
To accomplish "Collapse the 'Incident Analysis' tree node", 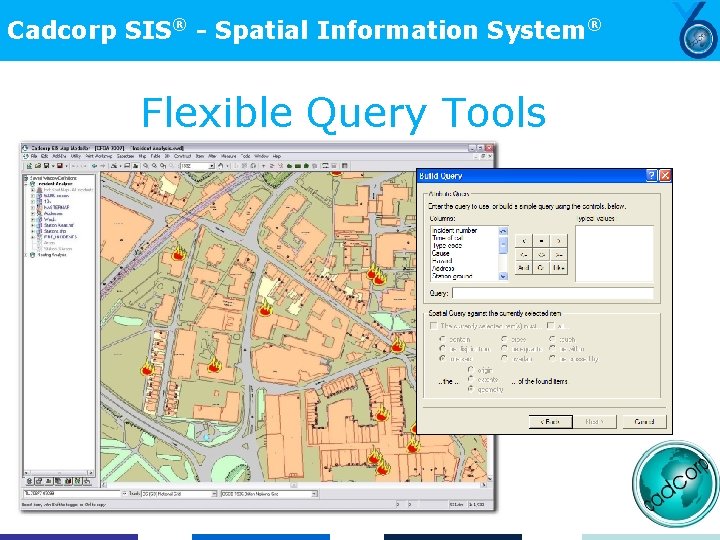I will point(26,184).
